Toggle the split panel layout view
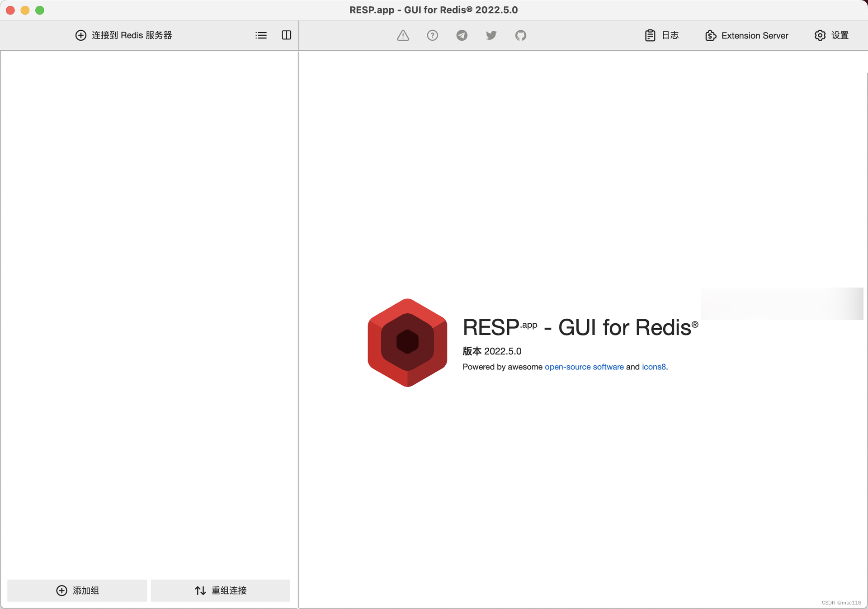Image resolution: width=868 pixels, height=609 pixels. (286, 35)
